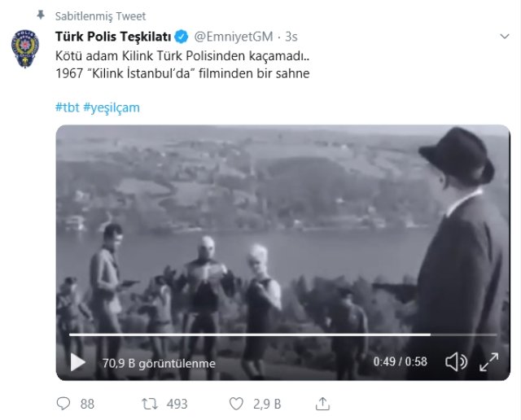Play the tweet video

[x=77, y=361]
